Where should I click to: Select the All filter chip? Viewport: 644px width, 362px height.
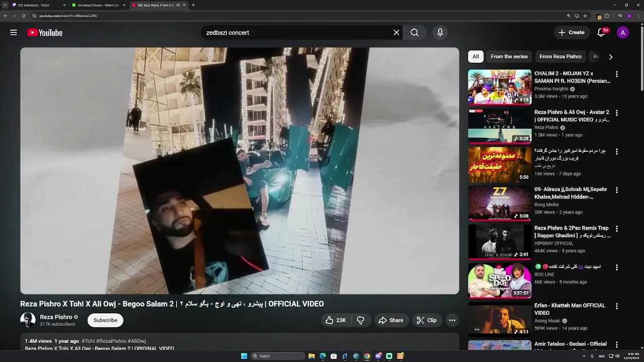pyautogui.click(x=475, y=56)
